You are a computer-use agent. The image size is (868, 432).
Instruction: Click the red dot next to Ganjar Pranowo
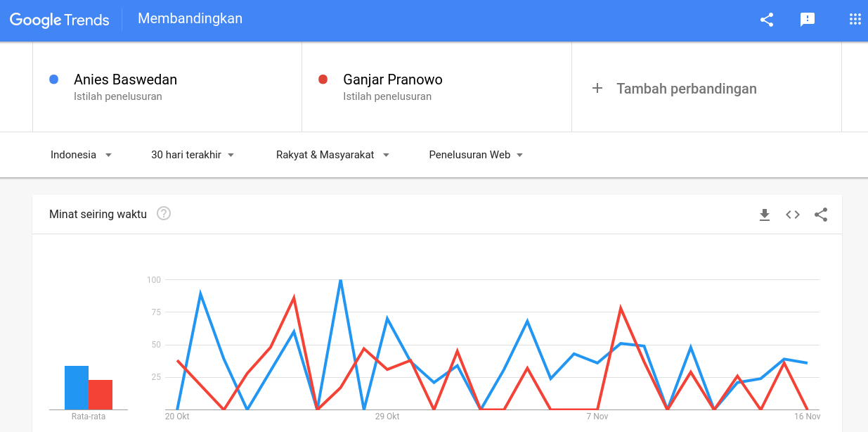[x=323, y=80]
